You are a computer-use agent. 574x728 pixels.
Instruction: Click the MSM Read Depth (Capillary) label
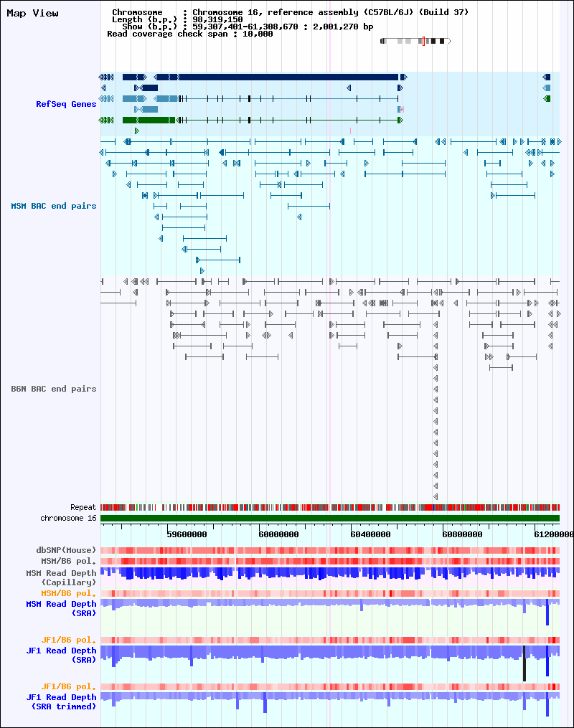point(61,577)
